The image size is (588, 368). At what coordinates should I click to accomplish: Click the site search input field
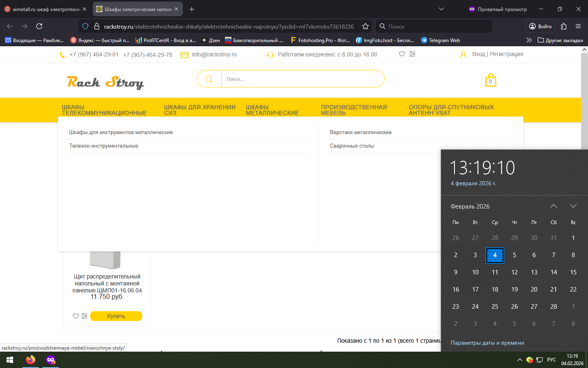[x=303, y=79]
